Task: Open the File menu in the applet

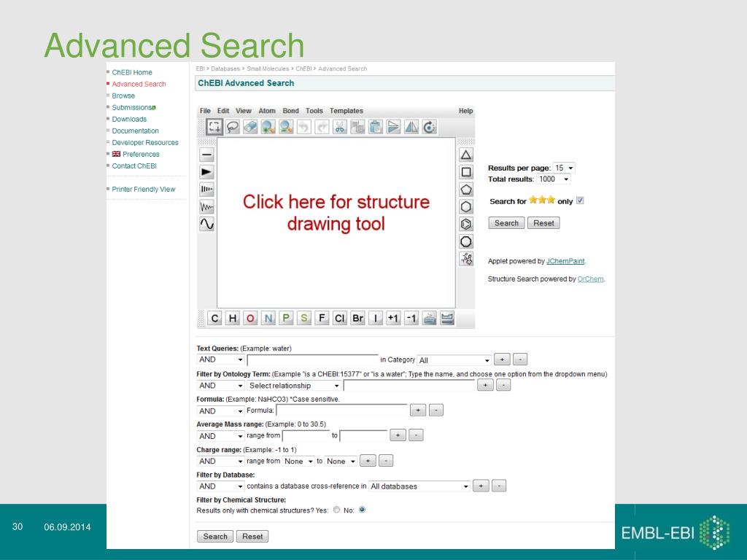Action: coord(205,111)
